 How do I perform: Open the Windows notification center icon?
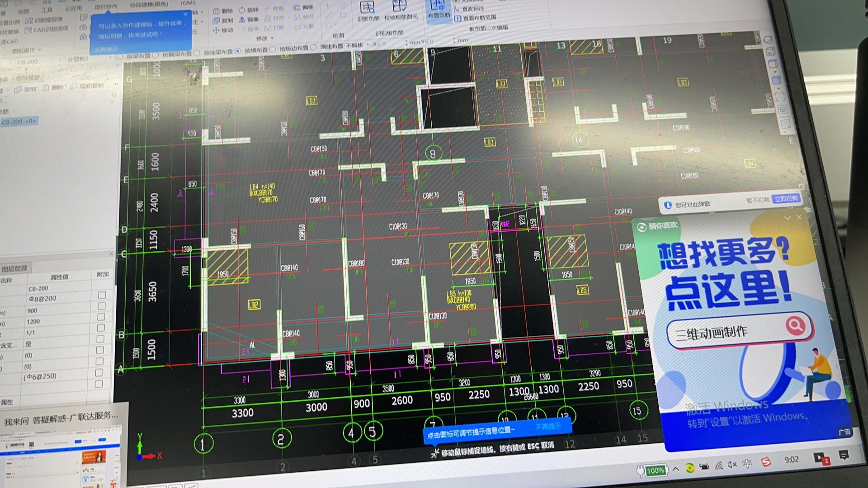(x=844, y=455)
